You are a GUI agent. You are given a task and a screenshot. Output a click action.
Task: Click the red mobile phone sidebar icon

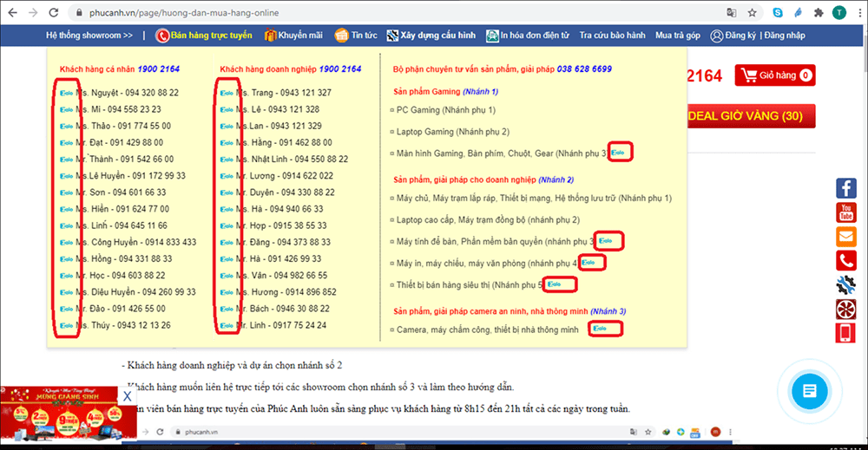click(845, 333)
